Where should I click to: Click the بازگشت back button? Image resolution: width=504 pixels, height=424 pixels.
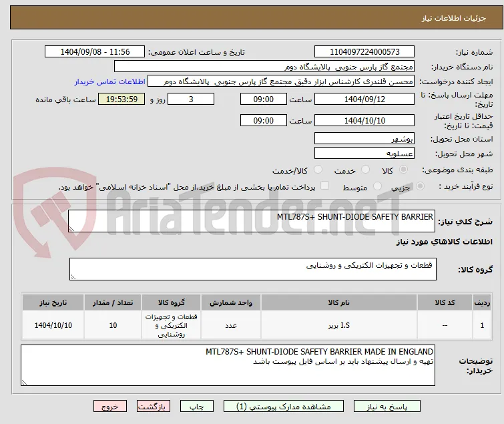(153, 407)
